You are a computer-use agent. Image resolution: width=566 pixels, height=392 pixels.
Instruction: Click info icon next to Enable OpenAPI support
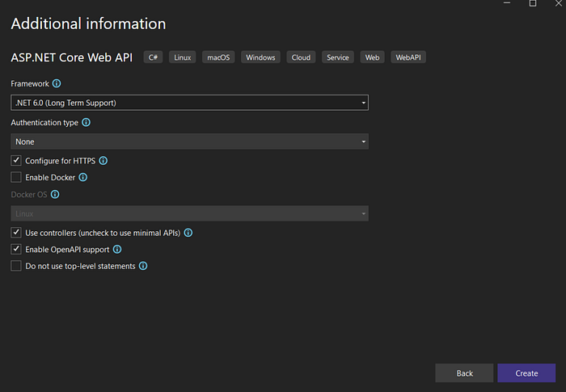click(x=117, y=249)
